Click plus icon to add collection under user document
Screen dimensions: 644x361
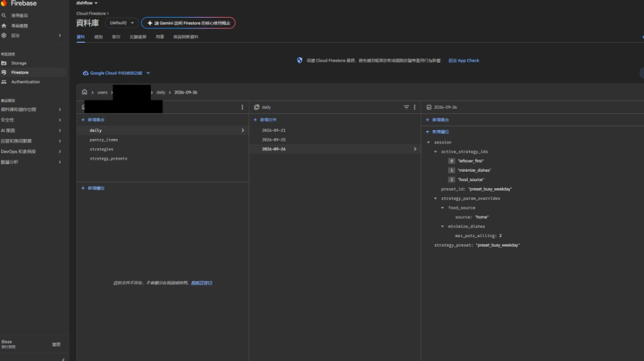pyautogui.click(x=83, y=119)
